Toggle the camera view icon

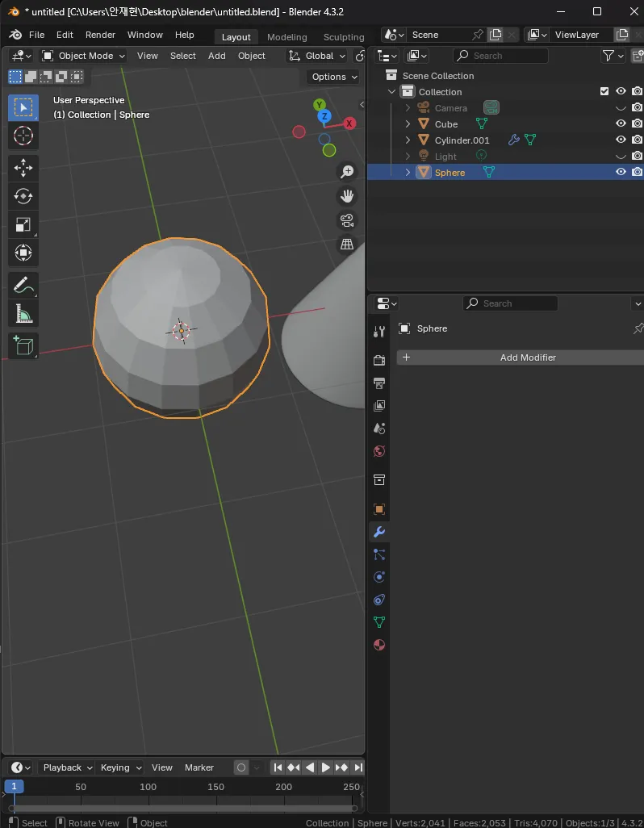pos(347,220)
